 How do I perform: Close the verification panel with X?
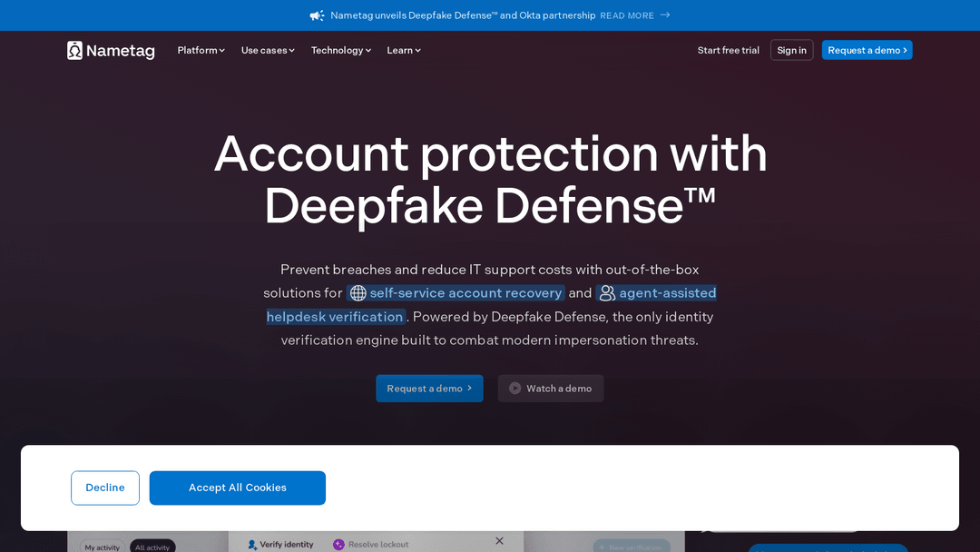(x=499, y=541)
